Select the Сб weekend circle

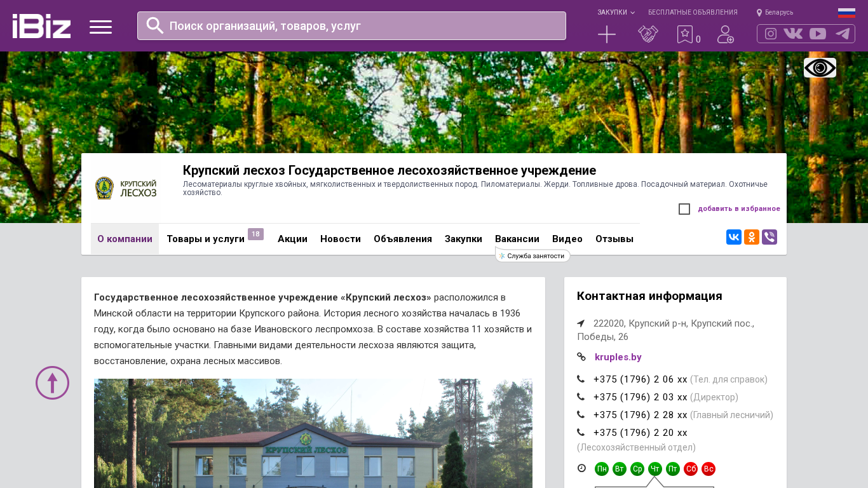691,469
